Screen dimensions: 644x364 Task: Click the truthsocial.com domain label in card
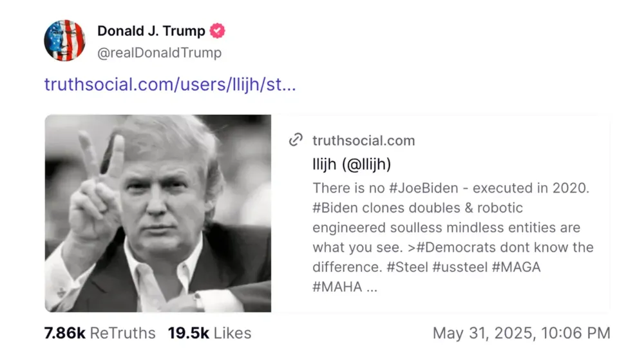point(363,140)
